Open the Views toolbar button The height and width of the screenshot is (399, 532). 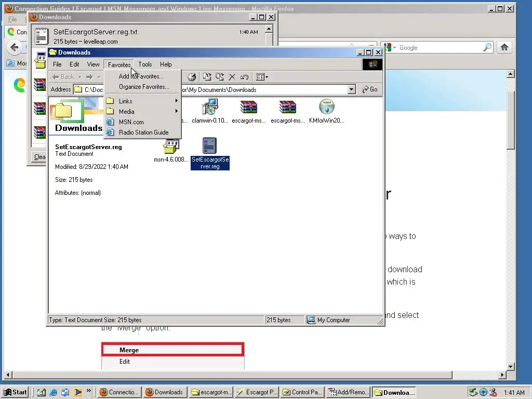[262, 77]
